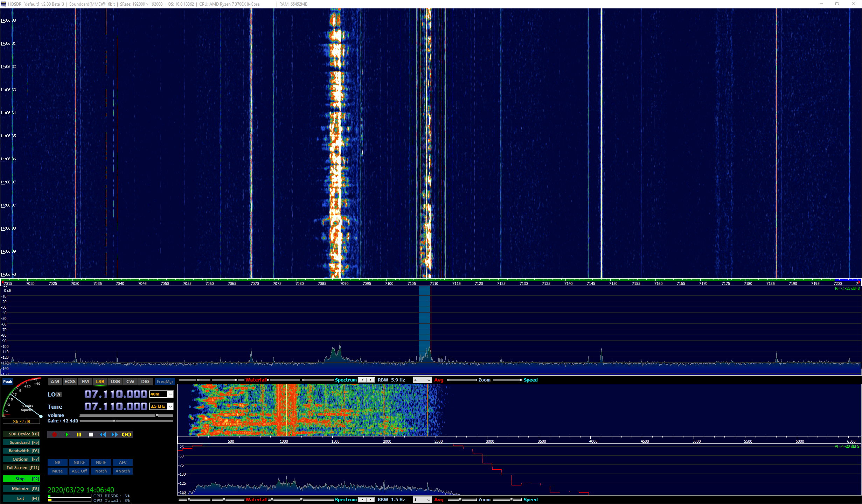
Task: Select the CW mode tab
Action: [130, 381]
